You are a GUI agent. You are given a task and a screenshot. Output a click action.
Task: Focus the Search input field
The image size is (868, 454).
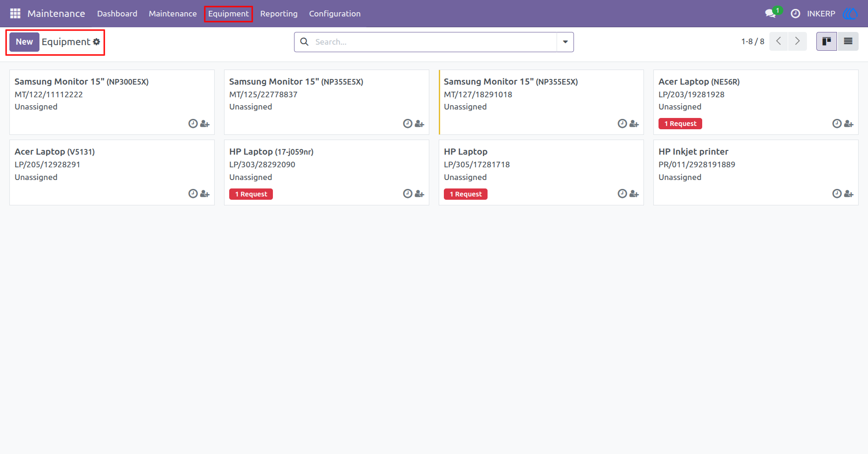pos(434,42)
